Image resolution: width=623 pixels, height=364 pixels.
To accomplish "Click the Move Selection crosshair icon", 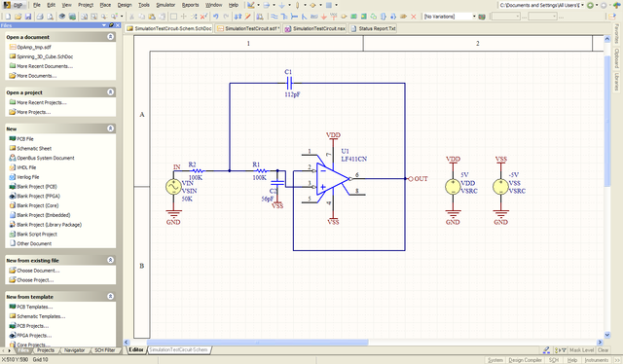I will pos(184,17).
